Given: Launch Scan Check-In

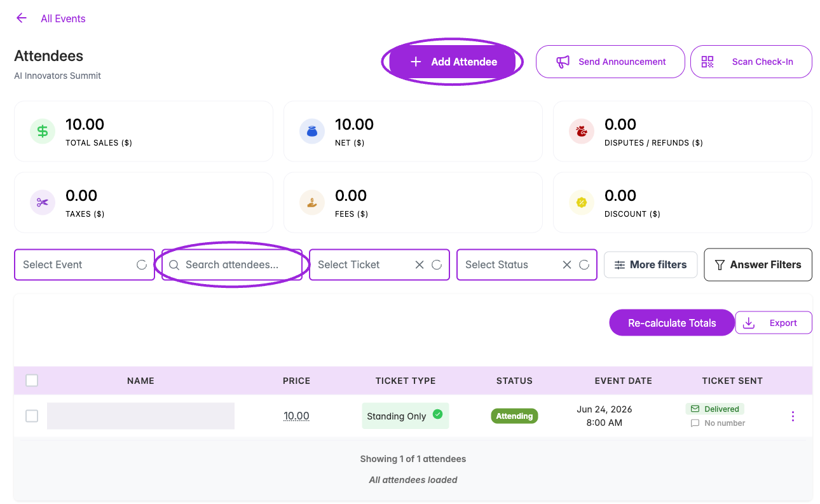Looking at the screenshot, I should pyautogui.click(x=751, y=62).
